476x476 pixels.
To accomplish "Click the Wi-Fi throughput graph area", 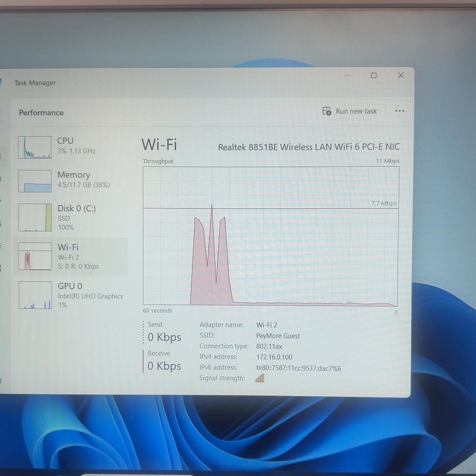I will tap(271, 236).
